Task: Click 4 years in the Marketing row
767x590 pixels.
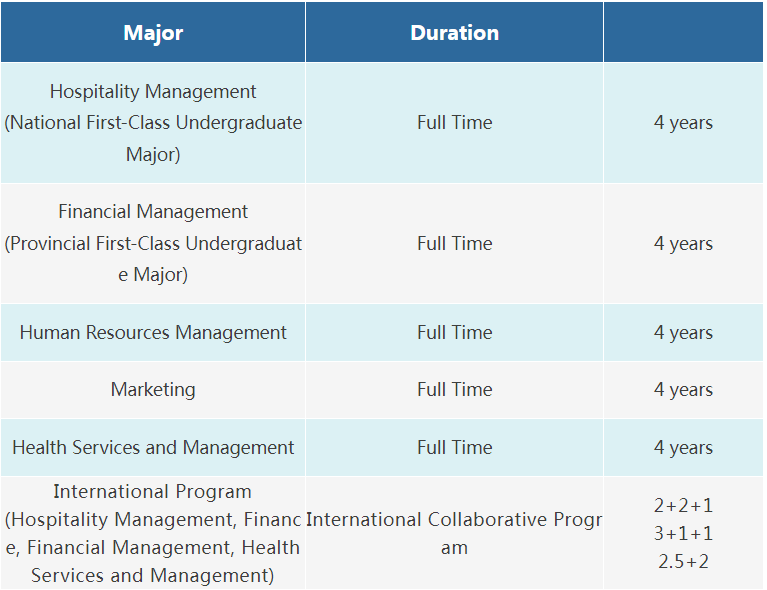Action: [683, 390]
